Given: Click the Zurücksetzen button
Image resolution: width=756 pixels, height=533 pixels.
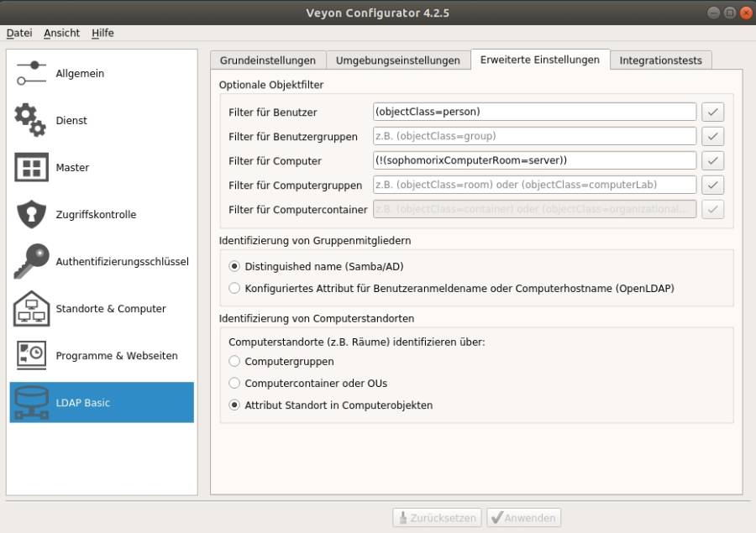Looking at the screenshot, I should click(438, 518).
